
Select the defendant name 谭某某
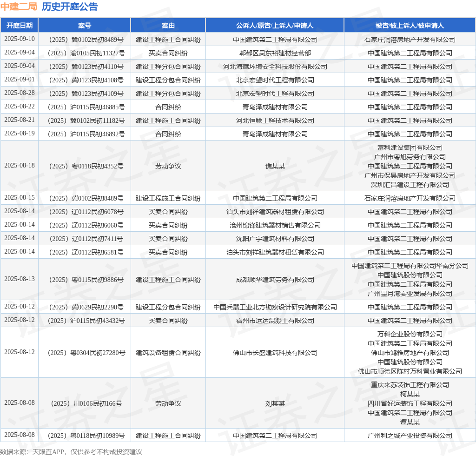click(x=410, y=422)
